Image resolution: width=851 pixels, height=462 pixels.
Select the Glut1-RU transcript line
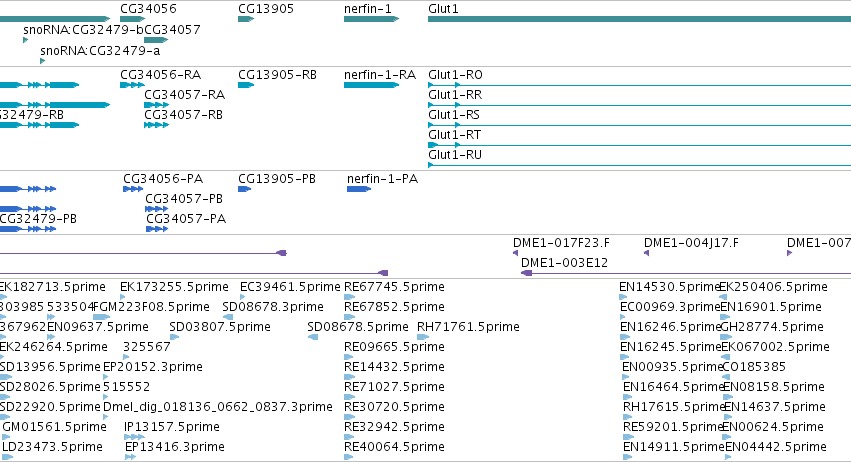click(639, 165)
